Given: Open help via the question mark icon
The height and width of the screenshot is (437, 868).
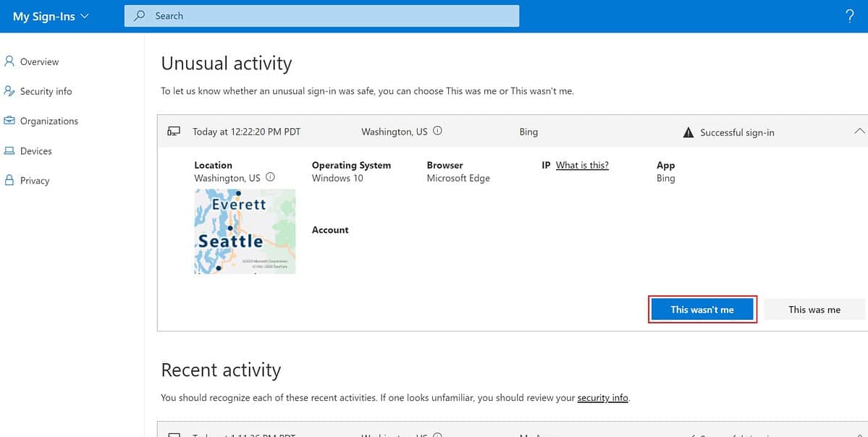Looking at the screenshot, I should click(x=850, y=15).
